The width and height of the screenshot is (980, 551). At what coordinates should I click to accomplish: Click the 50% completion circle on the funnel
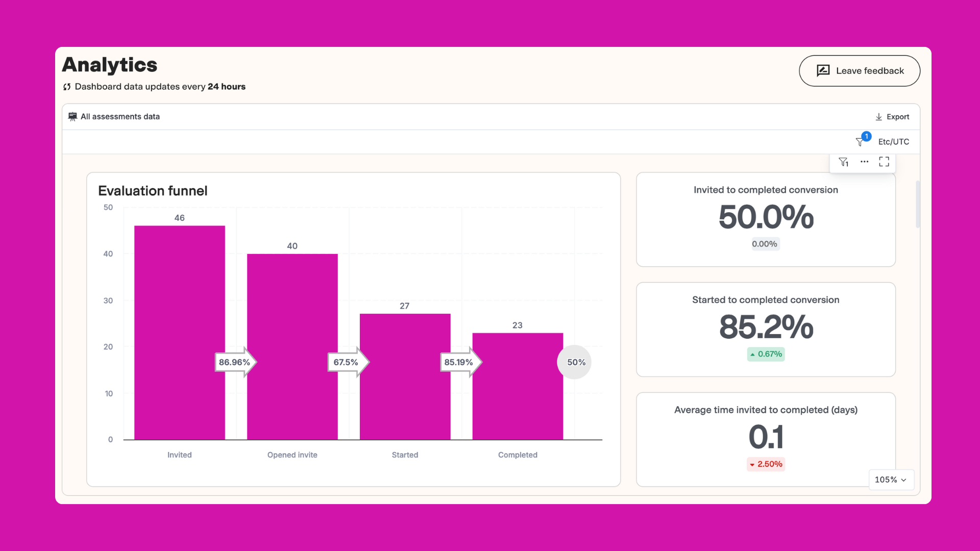[x=575, y=362]
